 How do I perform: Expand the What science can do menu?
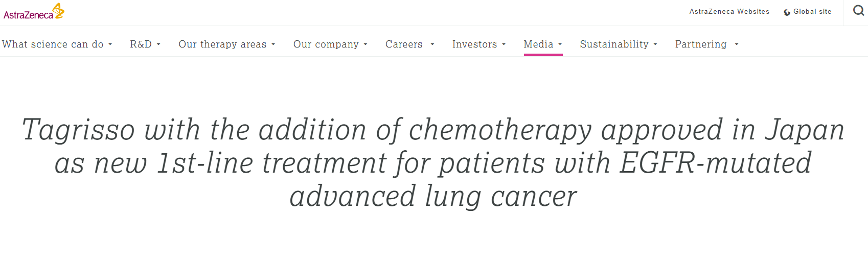point(57,44)
